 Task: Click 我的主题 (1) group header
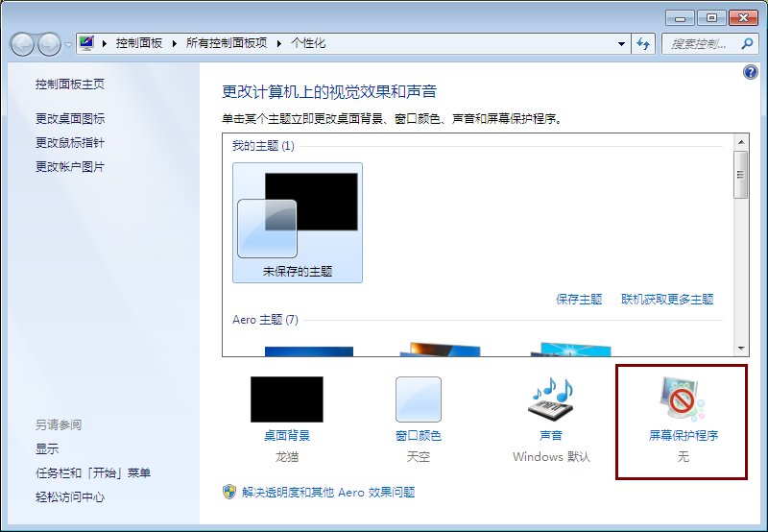(x=263, y=146)
